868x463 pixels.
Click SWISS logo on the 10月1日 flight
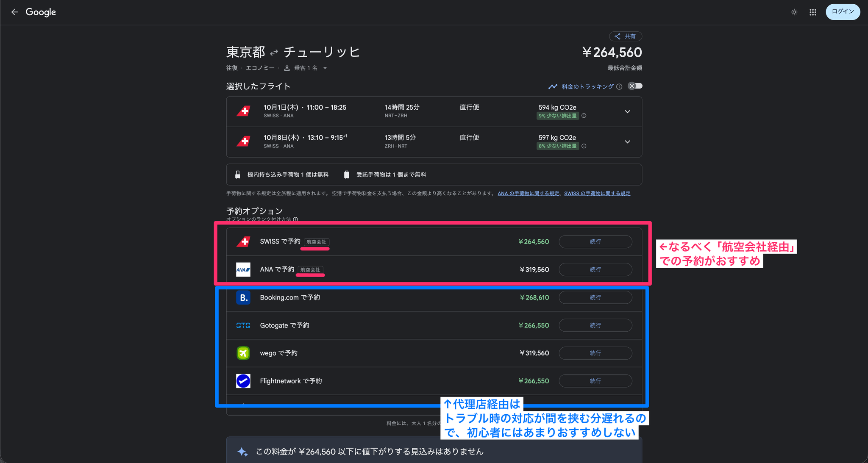[x=243, y=111]
